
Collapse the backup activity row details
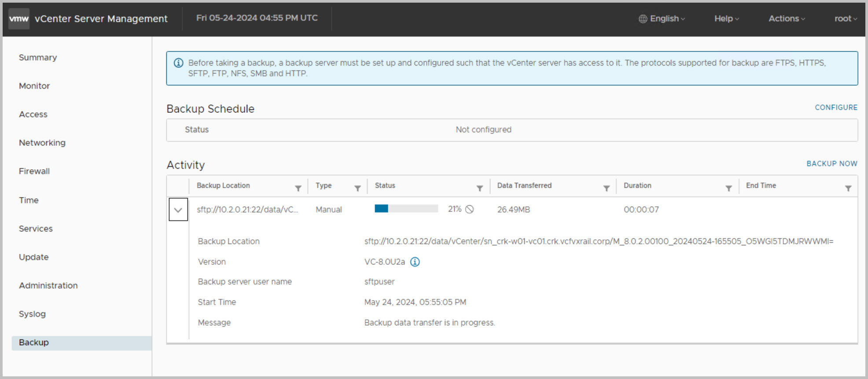coord(178,210)
